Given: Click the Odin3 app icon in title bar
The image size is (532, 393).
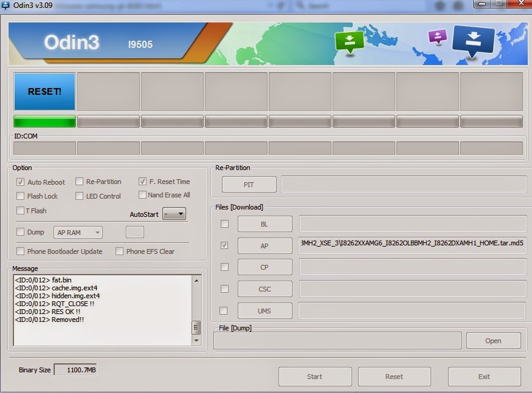Looking at the screenshot, I should [x=5, y=5].
